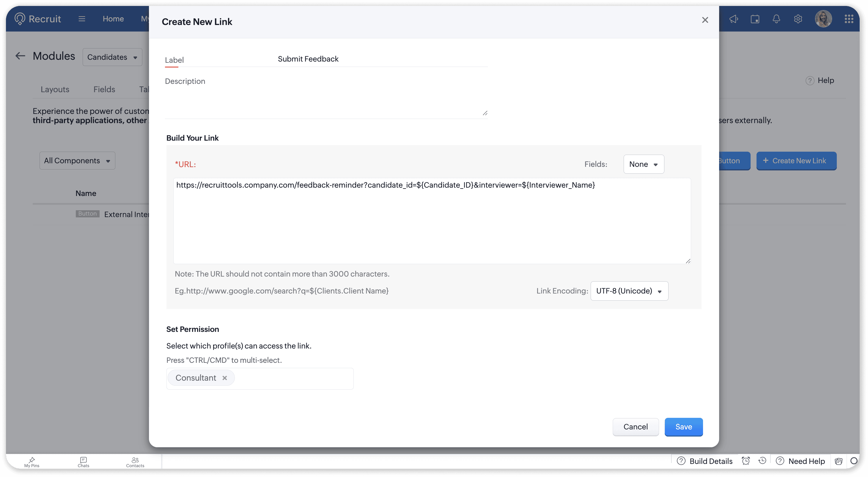Viewport: 868px width, 477px height.
Task: Open the announcements megaphone icon
Action: pyautogui.click(x=734, y=19)
